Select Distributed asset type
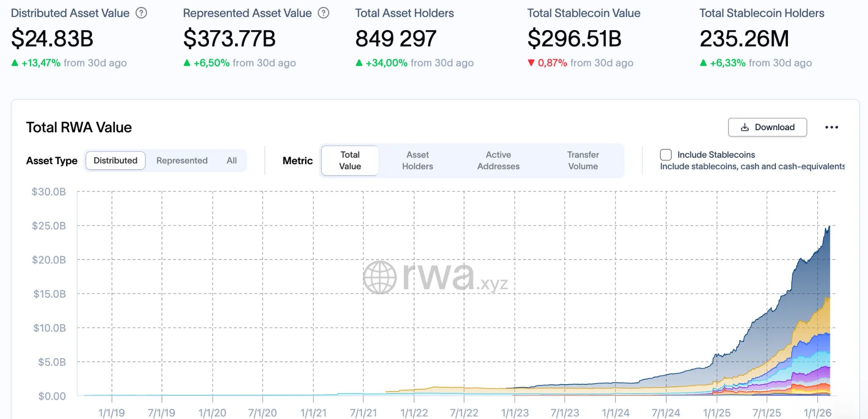This screenshot has width=868, height=419. (115, 161)
